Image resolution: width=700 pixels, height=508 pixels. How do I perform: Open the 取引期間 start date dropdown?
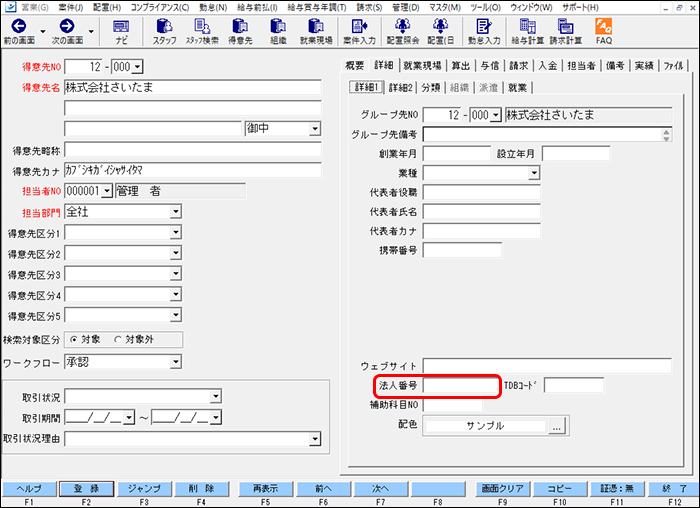pos(129,418)
